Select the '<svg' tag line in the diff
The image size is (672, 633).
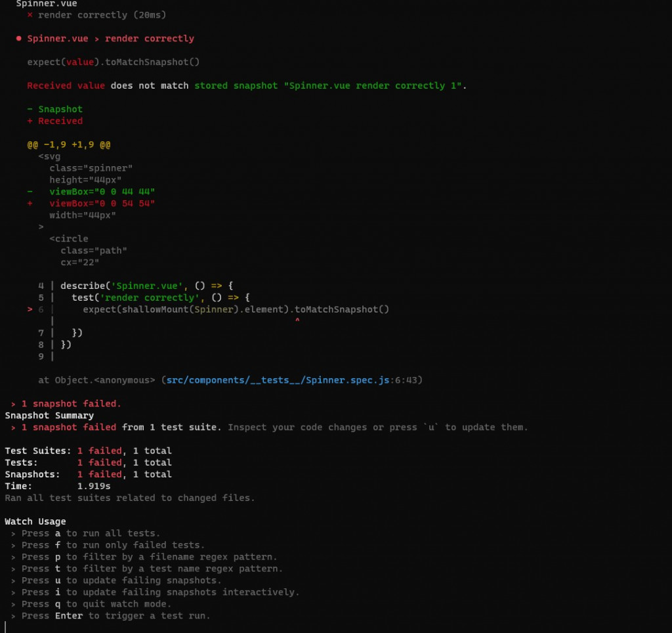pos(49,156)
